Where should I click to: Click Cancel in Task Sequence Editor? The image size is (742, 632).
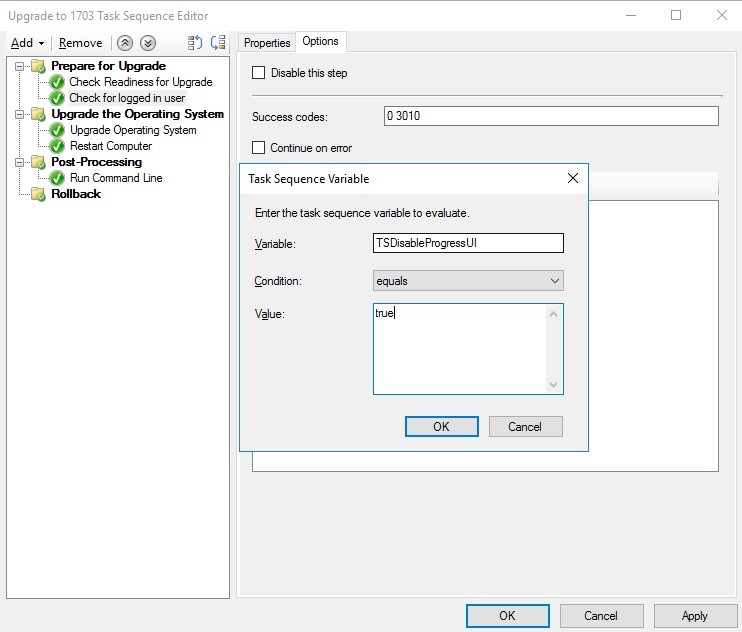tap(601, 616)
